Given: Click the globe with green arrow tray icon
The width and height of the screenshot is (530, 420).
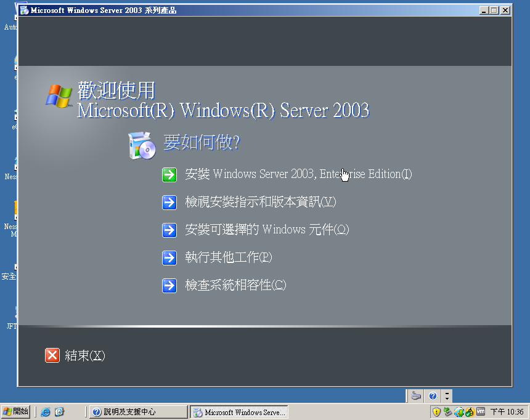Looking at the screenshot, I should [459, 412].
